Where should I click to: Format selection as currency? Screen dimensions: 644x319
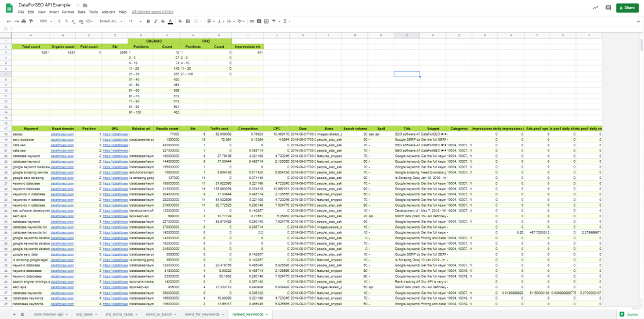(59, 21)
